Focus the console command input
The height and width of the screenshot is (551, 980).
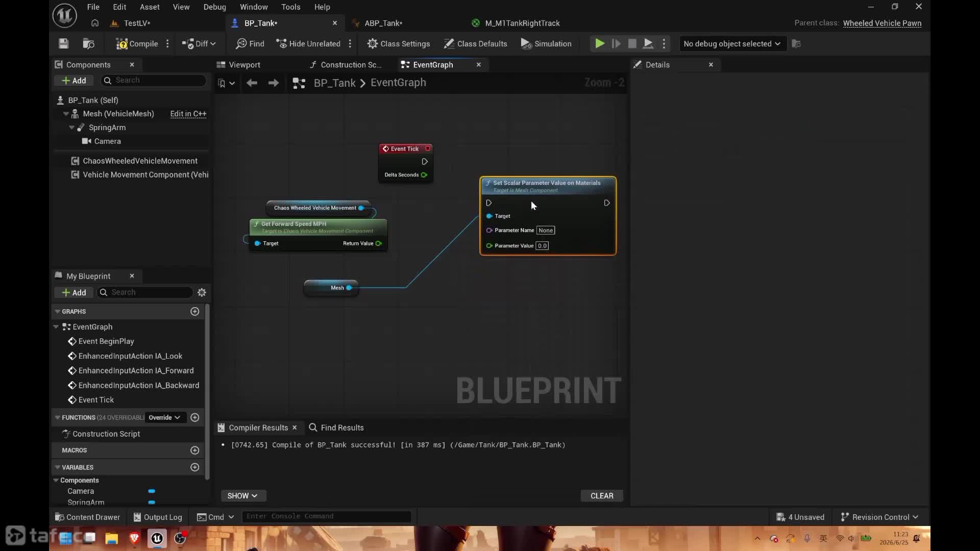(x=326, y=516)
